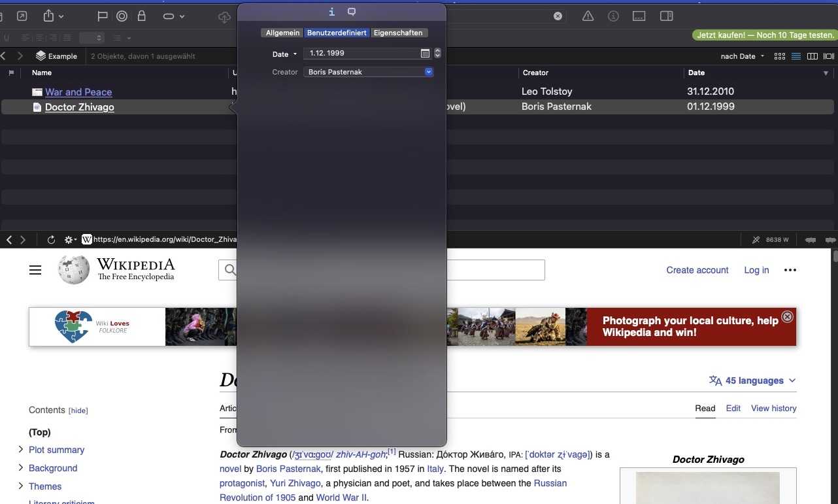This screenshot has height=504, width=838.
Task: Click the date stepper arrows
Action: (x=438, y=54)
